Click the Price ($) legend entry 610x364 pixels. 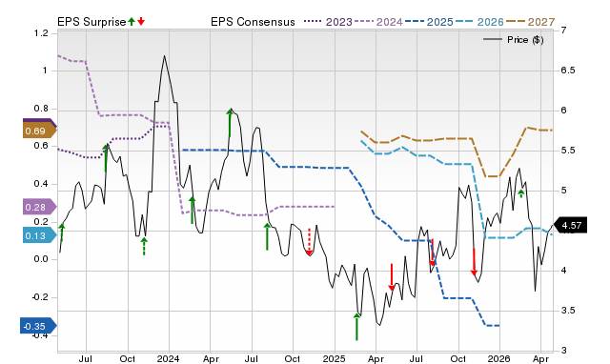click(x=513, y=40)
